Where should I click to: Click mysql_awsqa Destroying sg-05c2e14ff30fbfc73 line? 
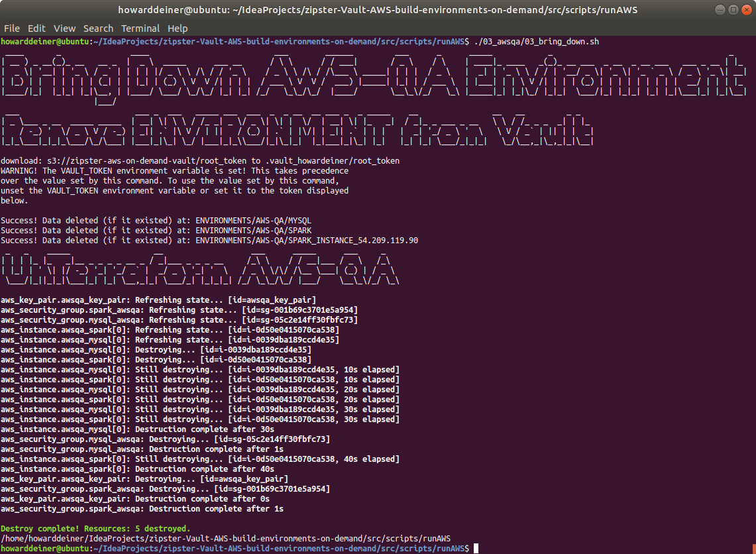click(x=166, y=439)
